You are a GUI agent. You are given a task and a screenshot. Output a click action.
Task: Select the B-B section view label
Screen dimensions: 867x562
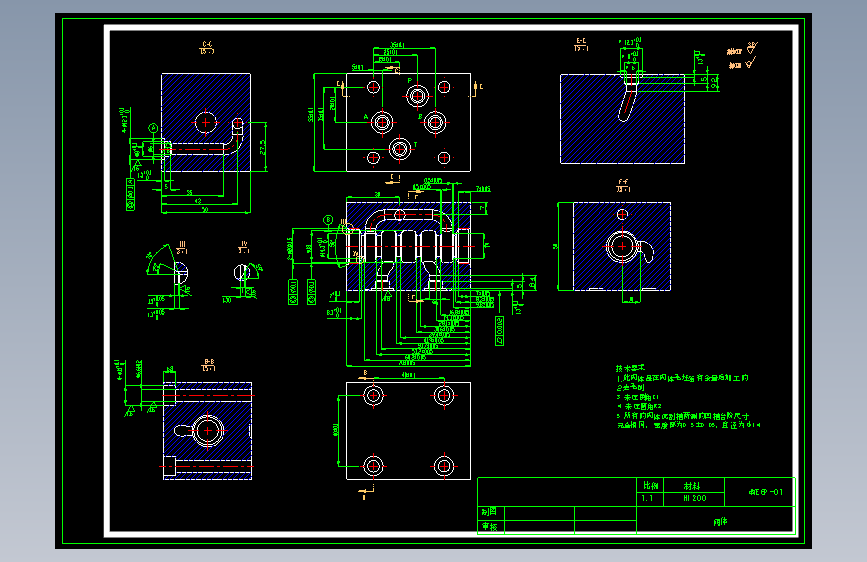pyautogui.click(x=208, y=365)
